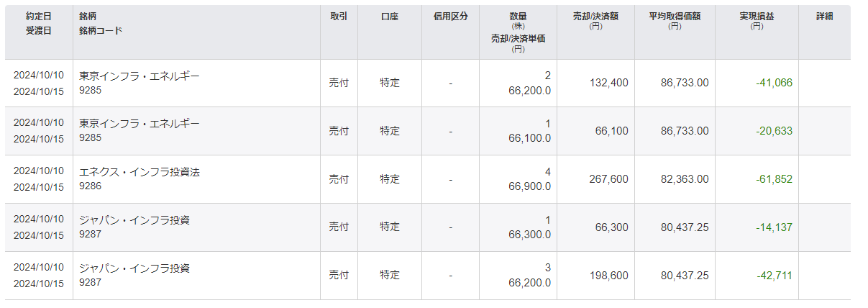Click the 銘柄 column header
This screenshot has width=868, height=308.
90,16
